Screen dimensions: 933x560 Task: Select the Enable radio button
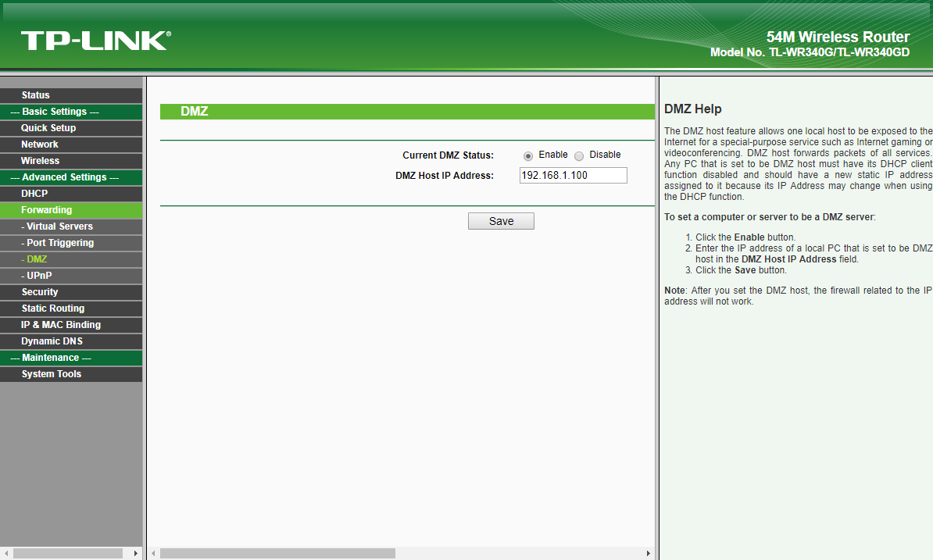[x=527, y=155]
